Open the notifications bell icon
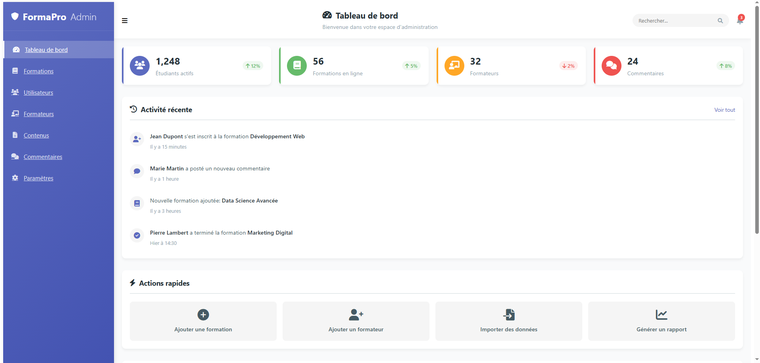 point(740,20)
